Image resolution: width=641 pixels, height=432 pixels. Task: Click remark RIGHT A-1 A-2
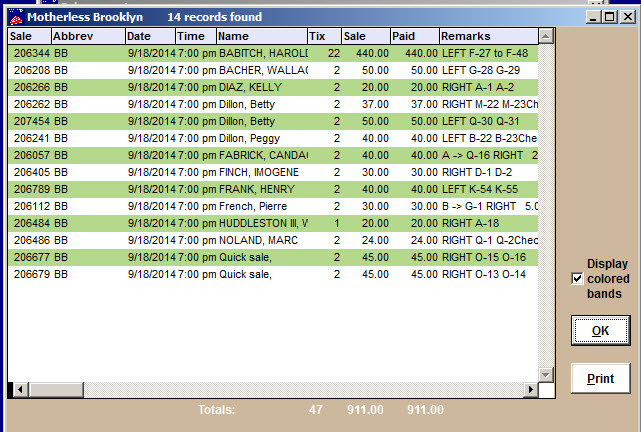point(478,87)
